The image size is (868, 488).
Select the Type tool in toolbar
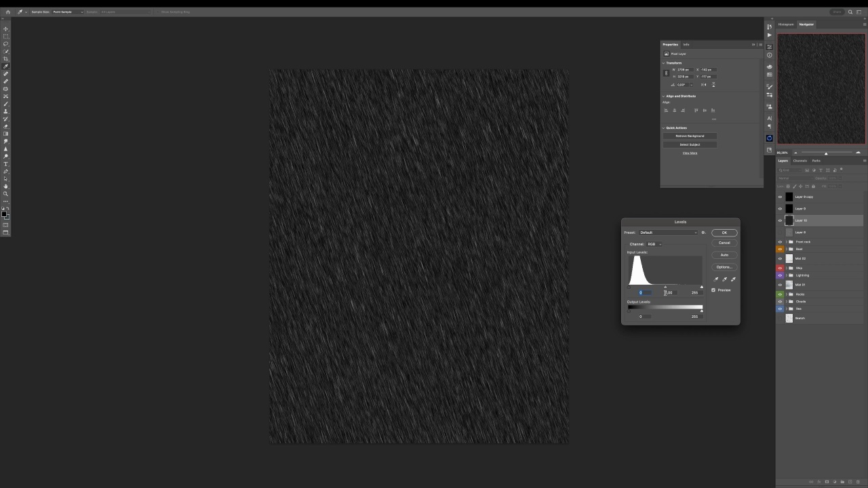(6, 164)
